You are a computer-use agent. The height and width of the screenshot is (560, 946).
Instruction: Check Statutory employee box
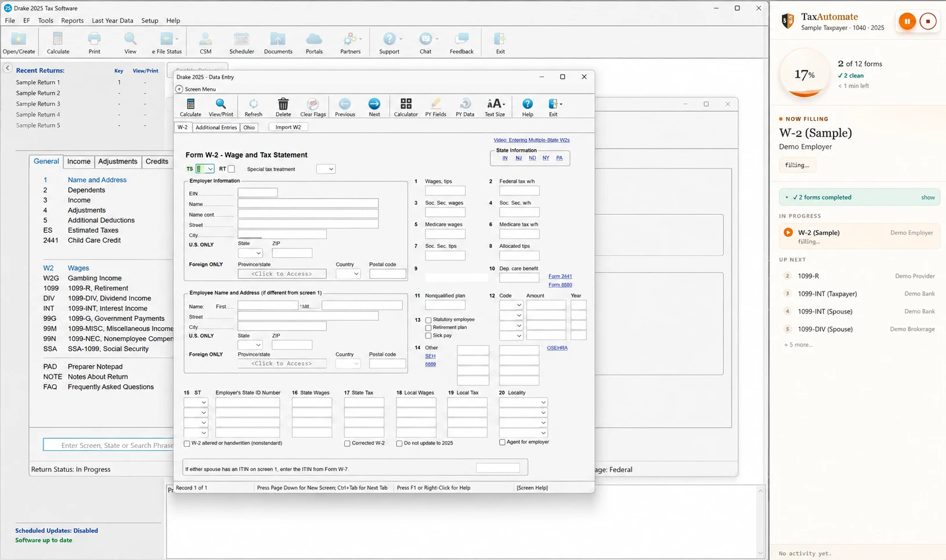point(428,320)
